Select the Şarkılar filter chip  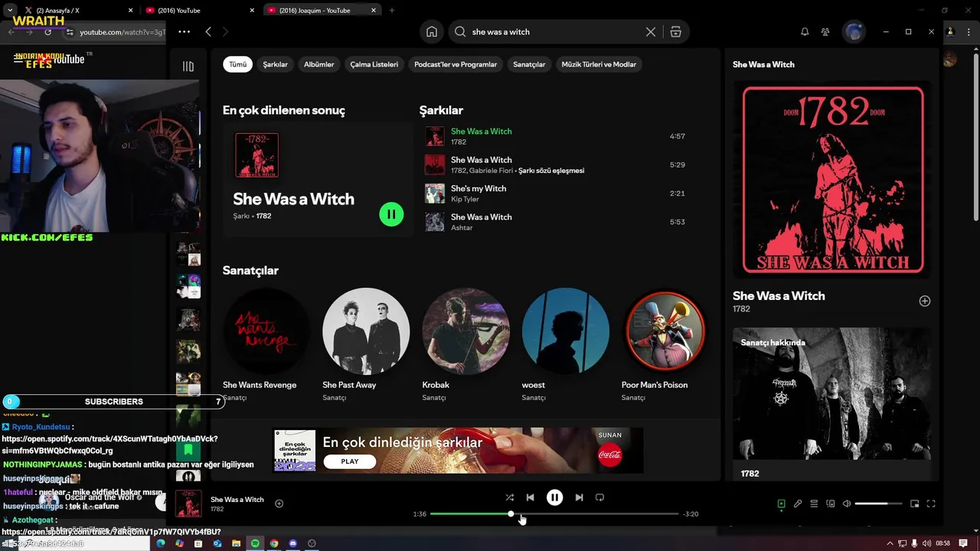click(276, 64)
